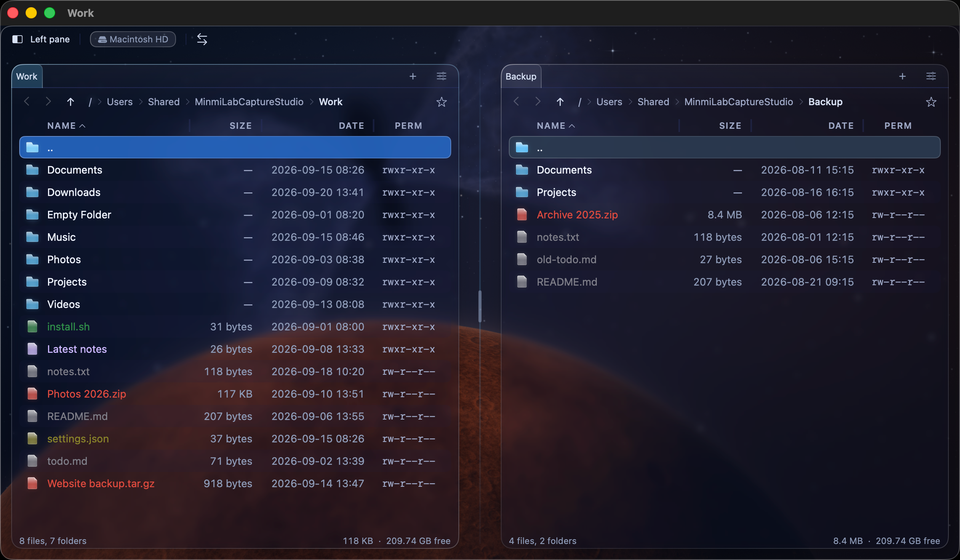Select the Backup tab
The width and height of the screenshot is (960, 560).
[521, 76]
